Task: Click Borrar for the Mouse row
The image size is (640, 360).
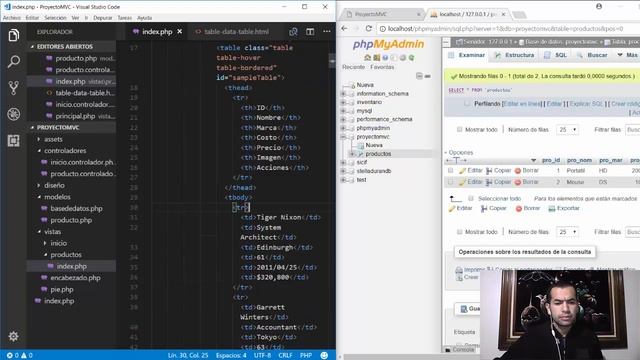Action: pos(527,182)
